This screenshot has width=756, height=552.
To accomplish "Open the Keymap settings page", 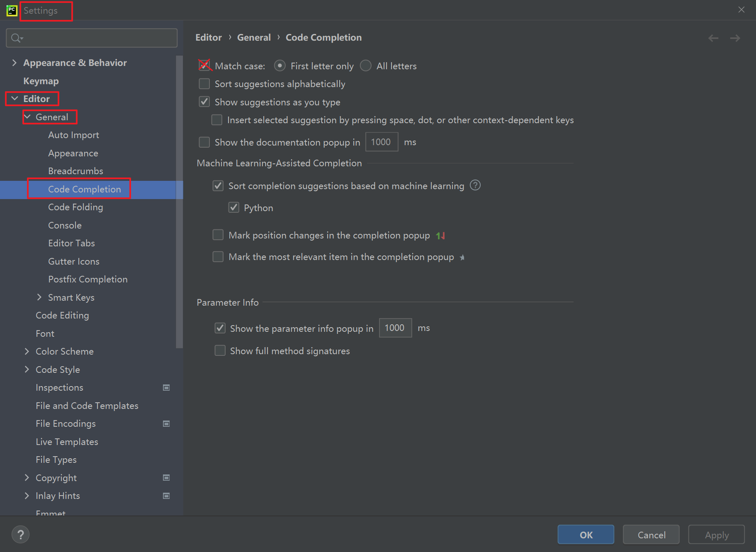I will coord(41,81).
